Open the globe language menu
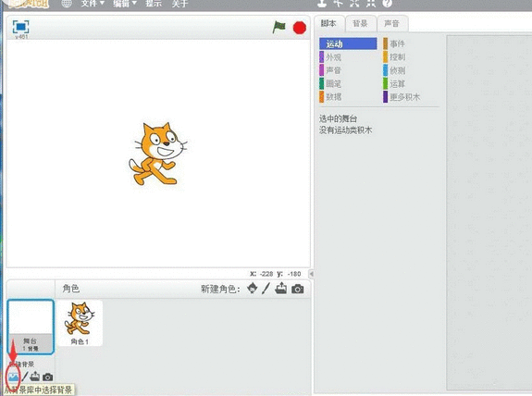This screenshot has height=396, width=532. point(67,4)
